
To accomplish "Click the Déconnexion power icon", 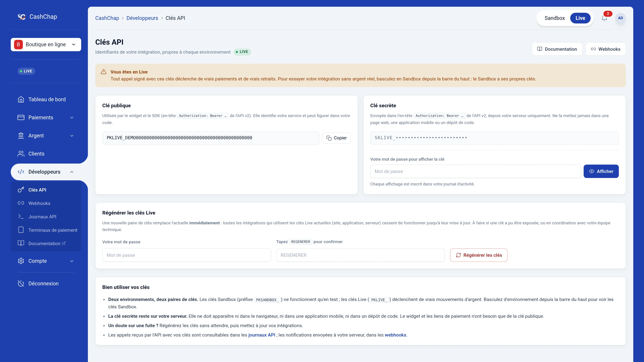I will 21,284.
